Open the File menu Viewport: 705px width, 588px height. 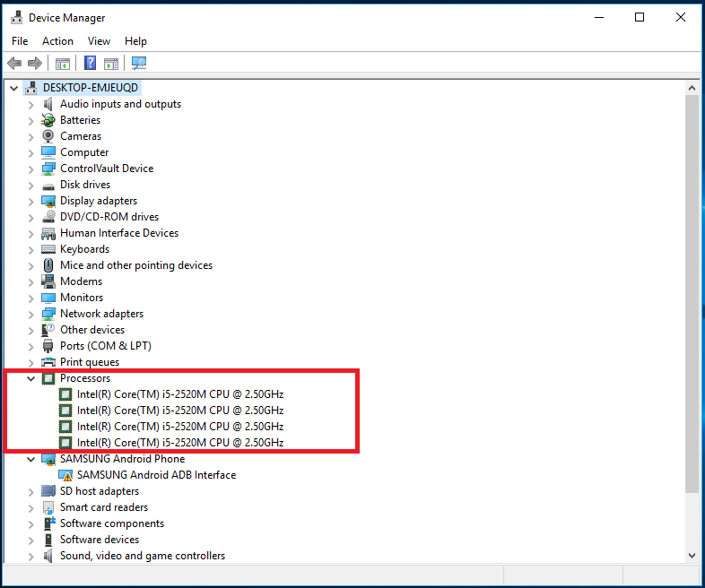(20, 41)
